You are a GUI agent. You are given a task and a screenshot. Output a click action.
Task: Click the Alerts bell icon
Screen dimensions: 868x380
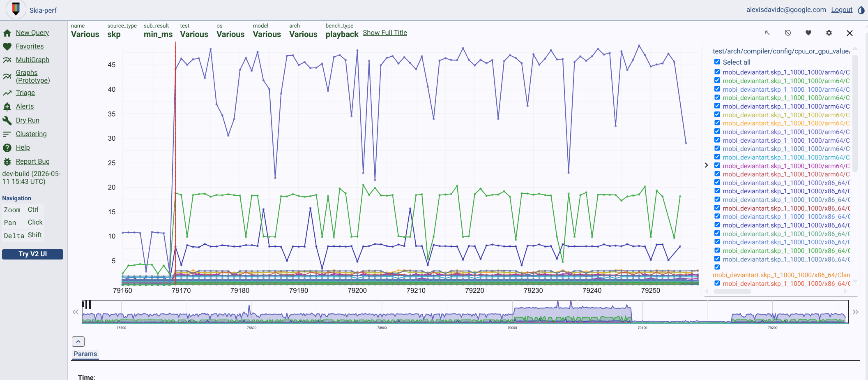[x=7, y=107]
